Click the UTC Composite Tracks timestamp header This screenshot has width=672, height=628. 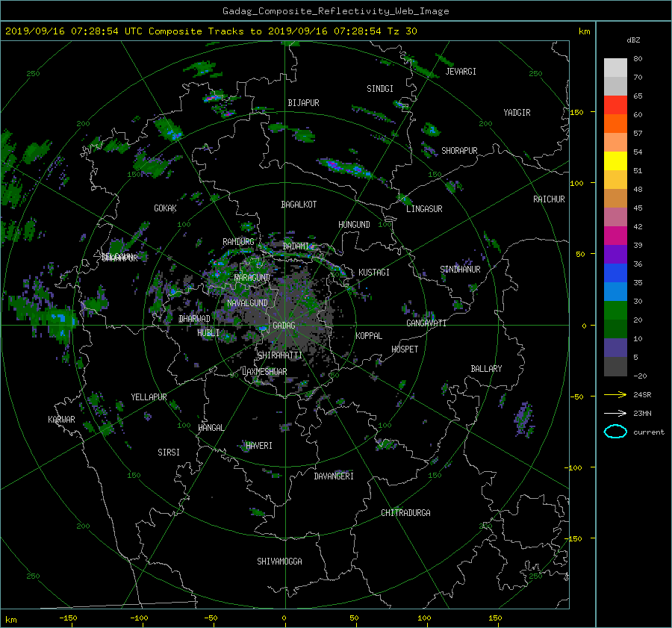(211, 31)
